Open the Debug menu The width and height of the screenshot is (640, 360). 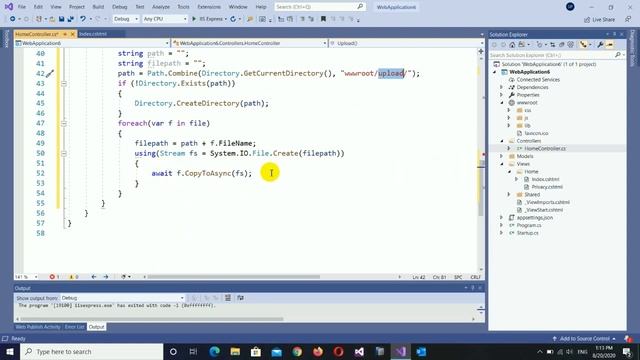coord(120,7)
